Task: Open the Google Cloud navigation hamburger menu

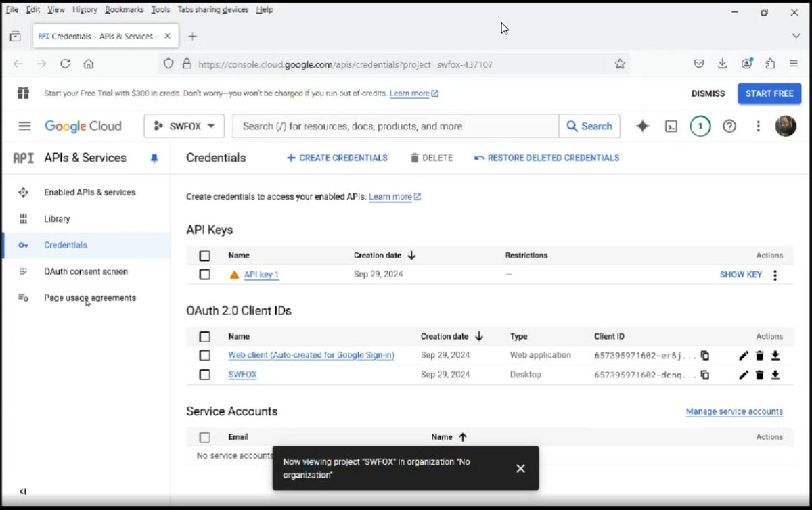Action: click(25, 126)
